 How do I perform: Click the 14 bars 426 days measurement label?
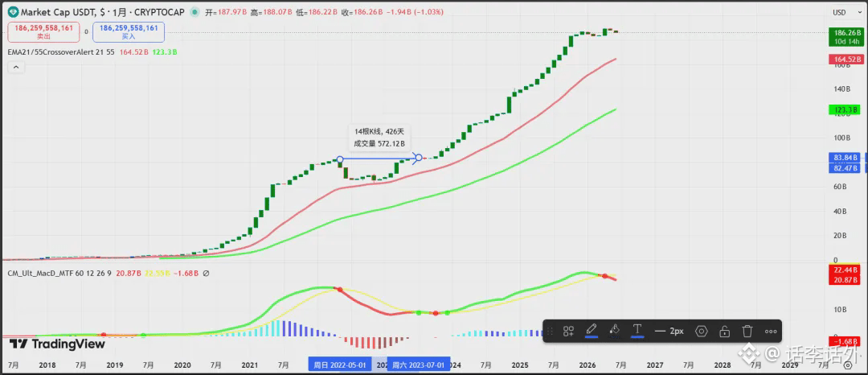tap(379, 138)
